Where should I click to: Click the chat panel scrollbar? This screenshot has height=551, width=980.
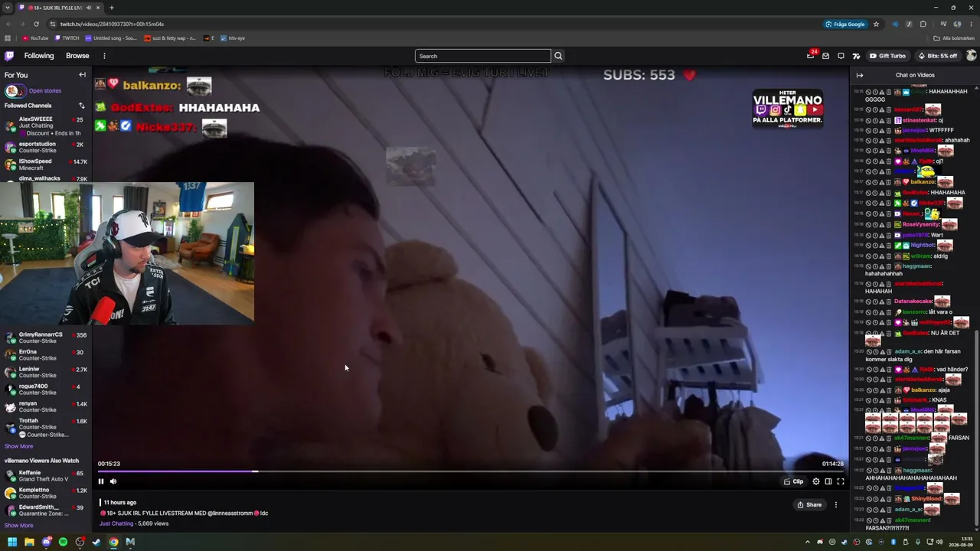[976, 429]
